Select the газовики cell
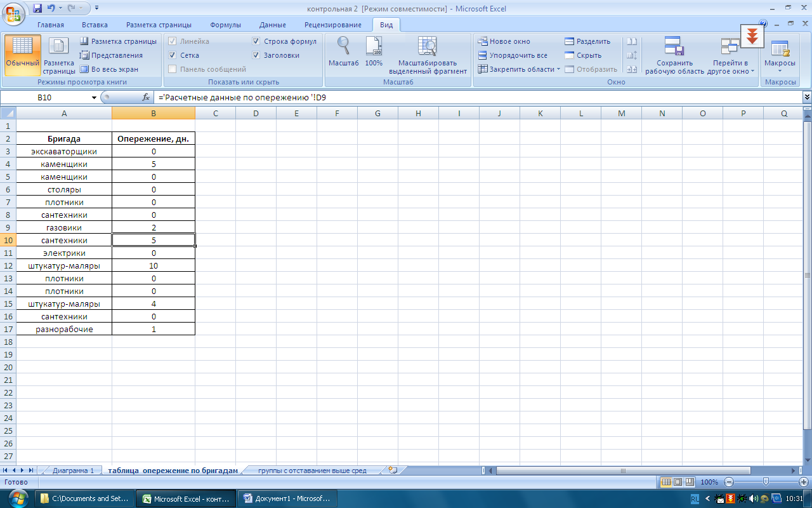The height and width of the screenshot is (508, 812). (x=64, y=227)
